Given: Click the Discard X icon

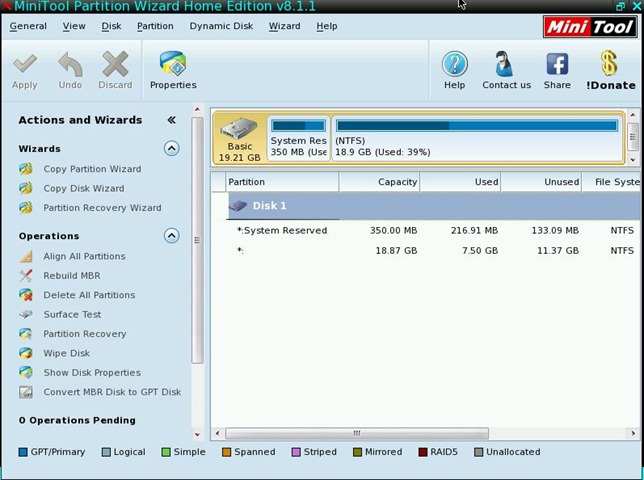Looking at the screenshot, I should point(115,64).
